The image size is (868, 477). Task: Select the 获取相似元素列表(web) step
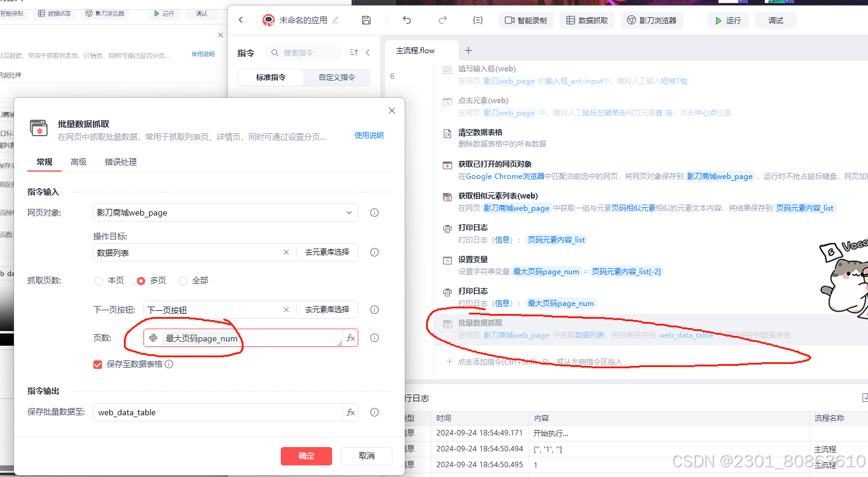(650, 202)
